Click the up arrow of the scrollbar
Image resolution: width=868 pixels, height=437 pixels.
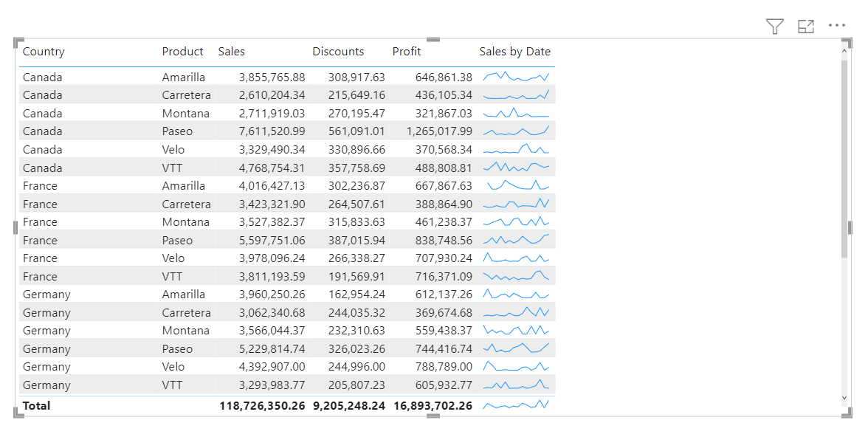845,49
